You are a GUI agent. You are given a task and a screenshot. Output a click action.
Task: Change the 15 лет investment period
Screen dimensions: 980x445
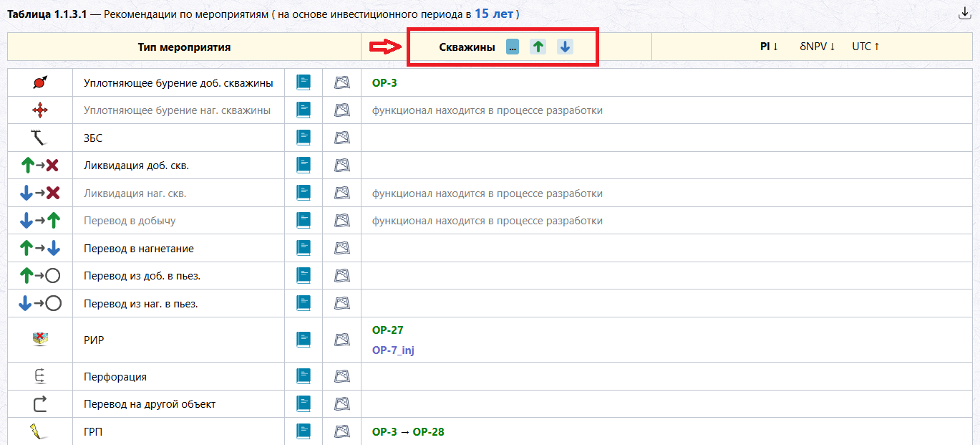[x=493, y=14]
